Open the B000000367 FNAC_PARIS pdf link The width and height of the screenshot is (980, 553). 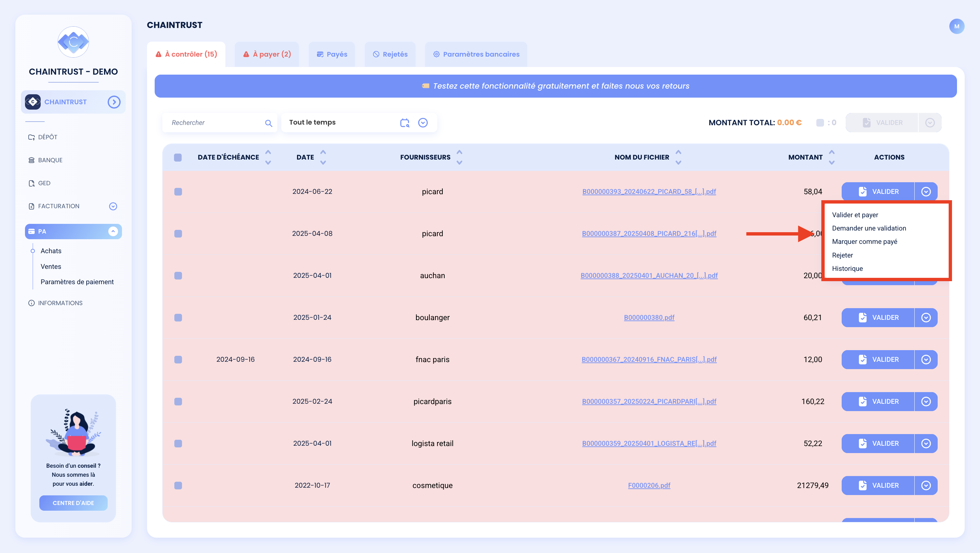[649, 359]
